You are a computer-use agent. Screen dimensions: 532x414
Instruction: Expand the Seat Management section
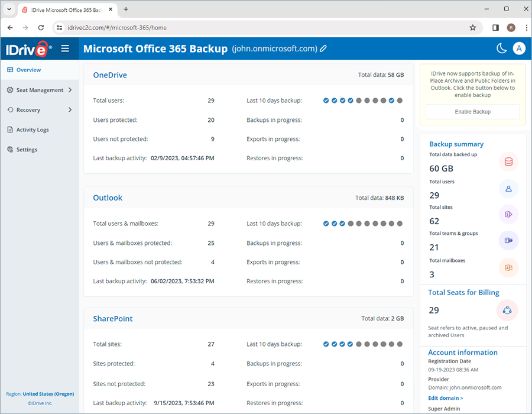click(x=40, y=90)
